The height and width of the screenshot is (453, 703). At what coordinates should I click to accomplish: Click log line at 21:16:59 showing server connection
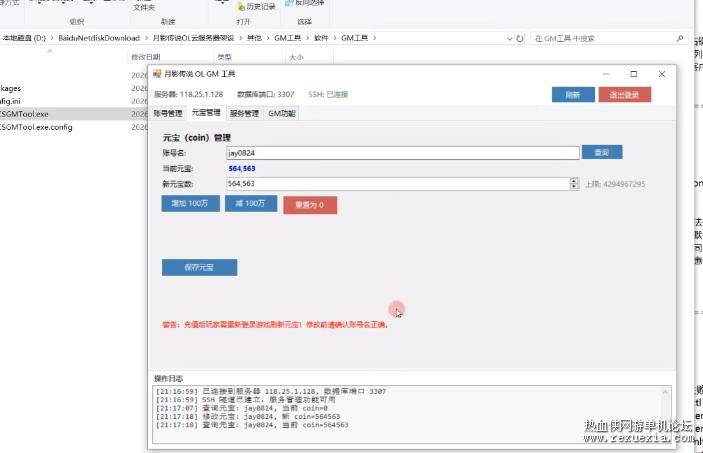pos(271,392)
